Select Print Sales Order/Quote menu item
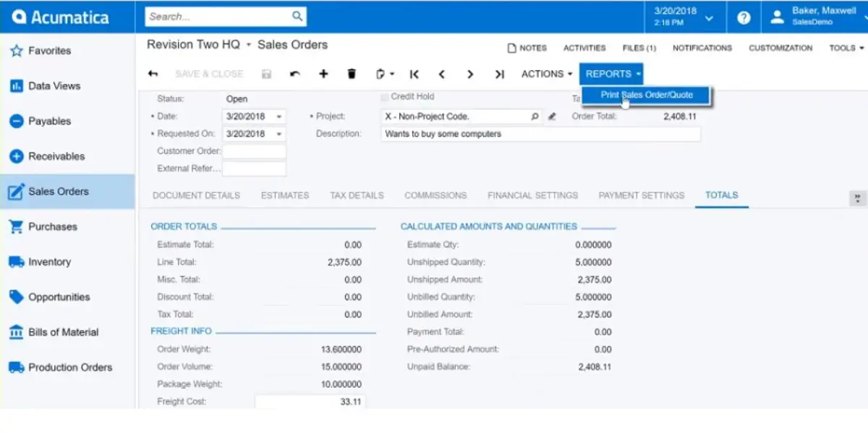Screen dimensions: 868x434 tap(647, 95)
